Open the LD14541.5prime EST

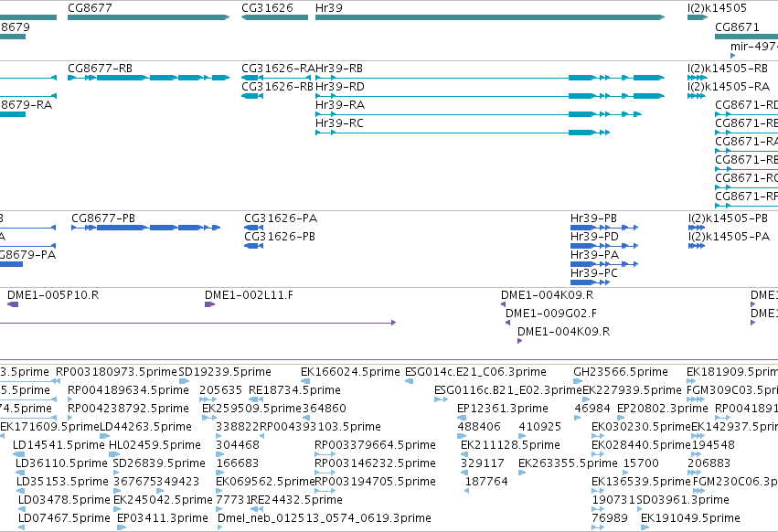(x=59, y=446)
